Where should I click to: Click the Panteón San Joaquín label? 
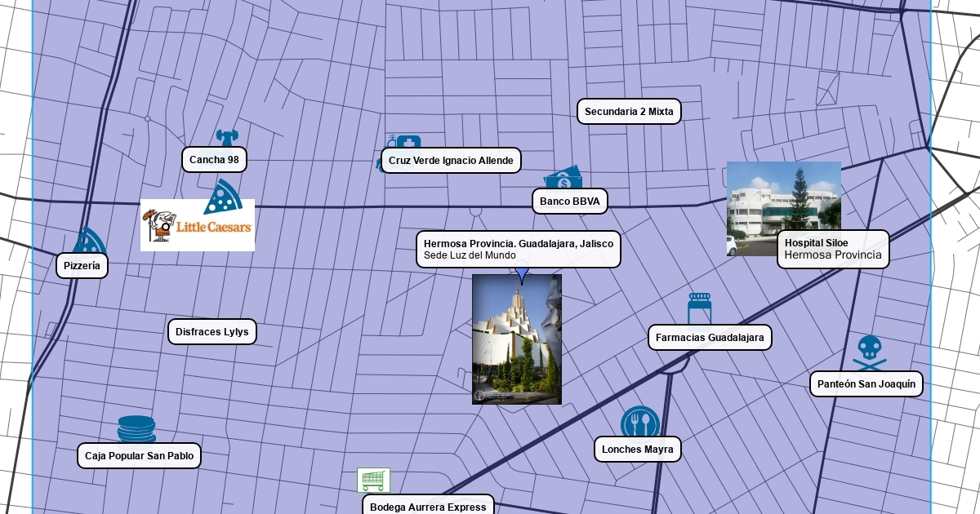866,384
